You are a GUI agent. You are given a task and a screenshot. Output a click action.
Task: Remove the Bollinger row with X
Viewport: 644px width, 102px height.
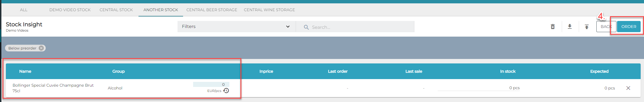pyautogui.click(x=628, y=88)
